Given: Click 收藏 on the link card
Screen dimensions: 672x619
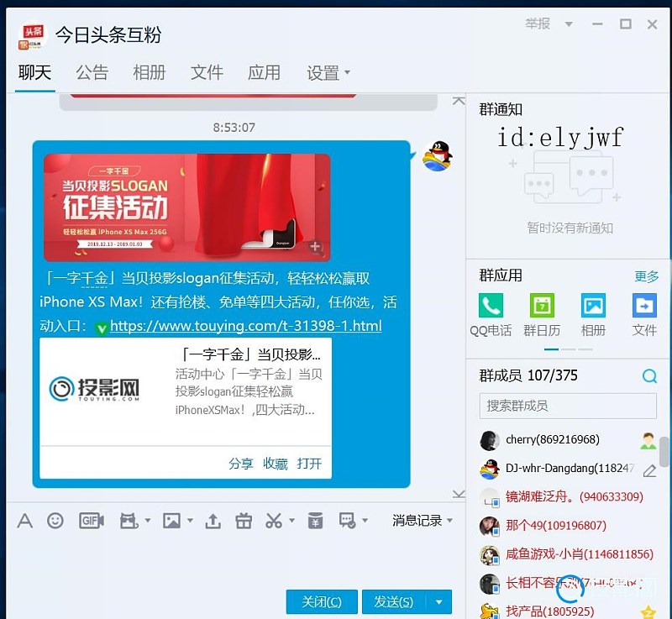Looking at the screenshot, I should coord(276,464).
